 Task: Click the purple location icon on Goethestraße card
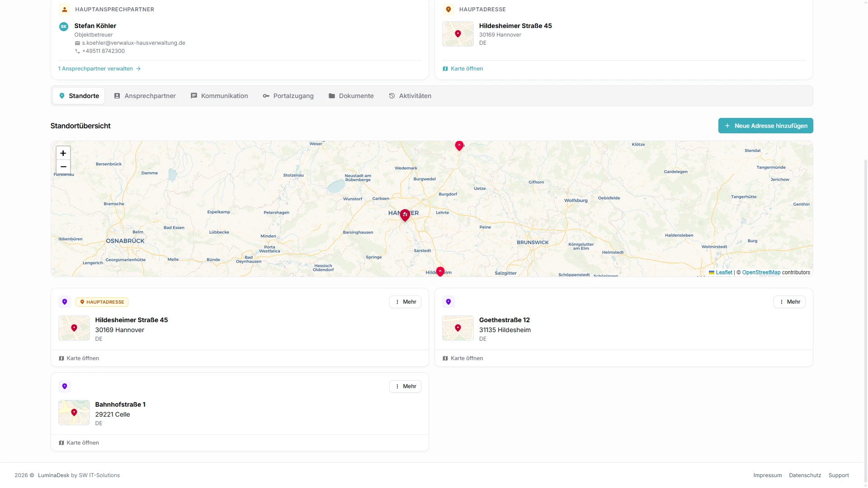point(448,302)
